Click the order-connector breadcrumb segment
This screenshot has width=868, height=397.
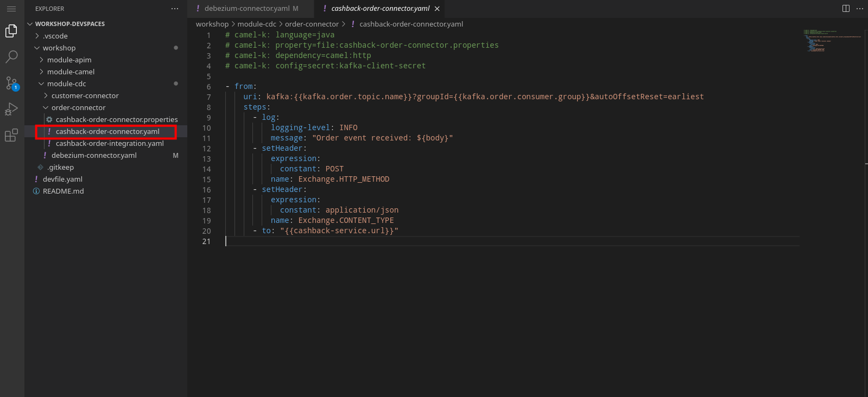[312, 24]
